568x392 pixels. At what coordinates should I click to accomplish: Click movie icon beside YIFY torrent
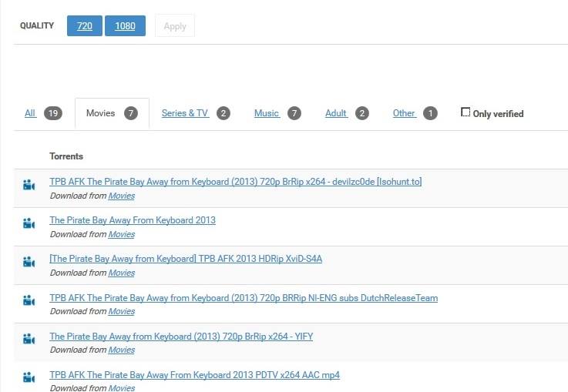(x=29, y=339)
